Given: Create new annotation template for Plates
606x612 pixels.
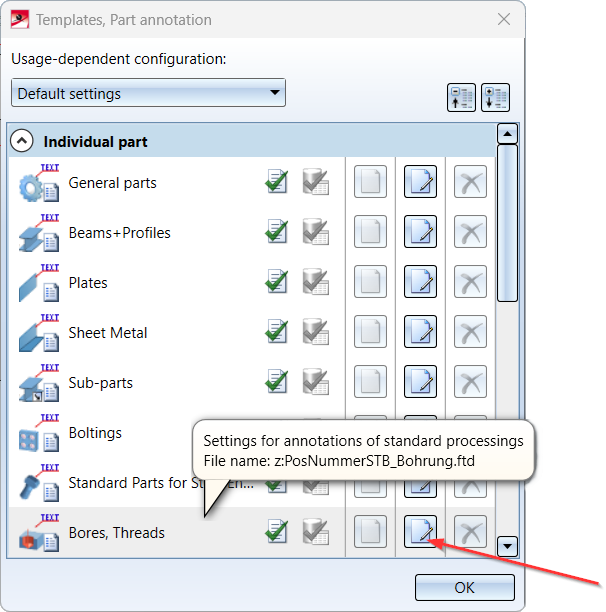Looking at the screenshot, I should click(x=370, y=281).
